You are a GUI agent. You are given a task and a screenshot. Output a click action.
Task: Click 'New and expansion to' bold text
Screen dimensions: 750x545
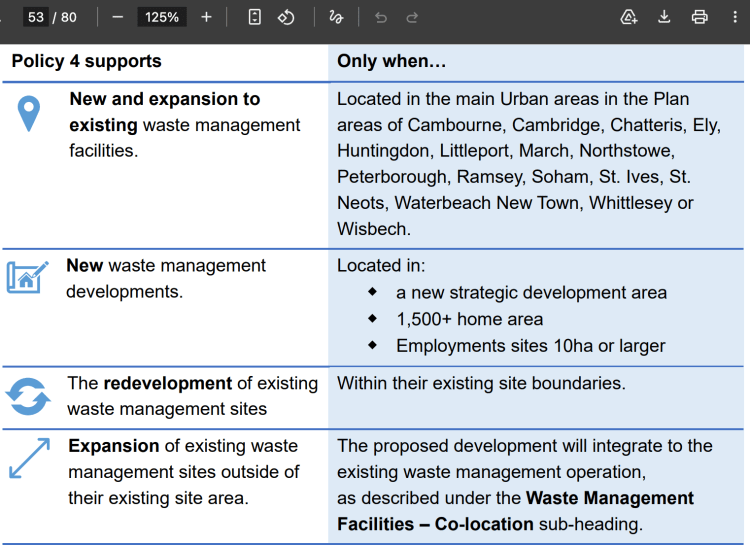pos(165,99)
